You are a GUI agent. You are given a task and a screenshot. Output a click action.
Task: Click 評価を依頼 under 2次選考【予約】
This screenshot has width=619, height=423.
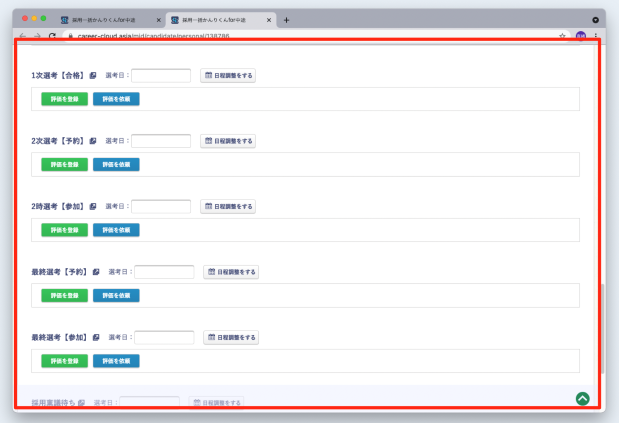point(116,164)
